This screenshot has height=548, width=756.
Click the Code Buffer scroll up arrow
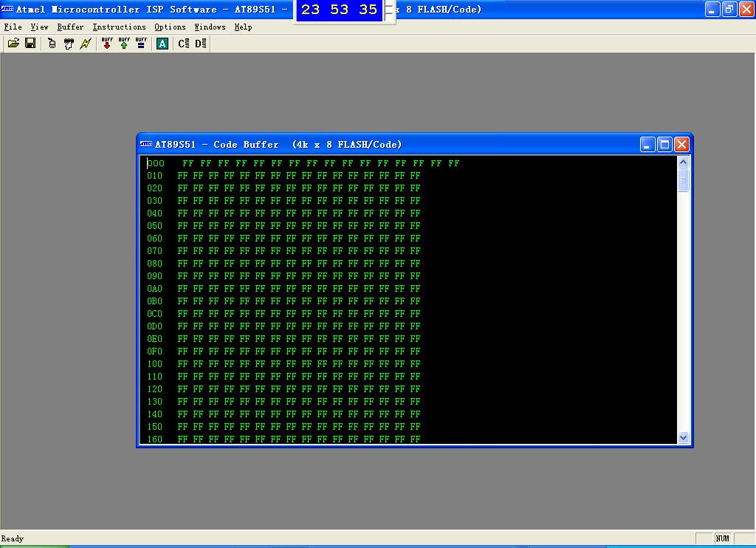[683, 162]
